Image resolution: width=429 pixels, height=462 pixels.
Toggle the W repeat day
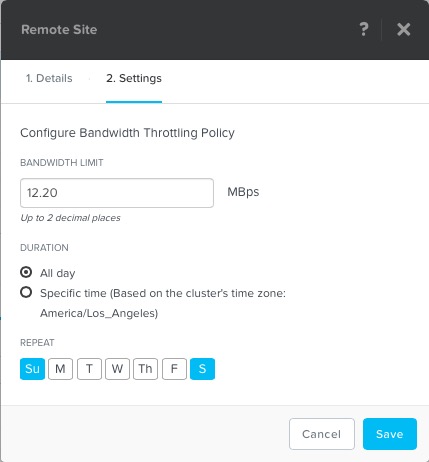117,369
